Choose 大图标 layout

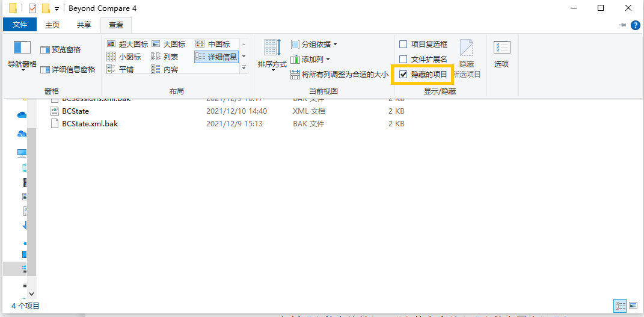pyautogui.click(x=168, y=45)
